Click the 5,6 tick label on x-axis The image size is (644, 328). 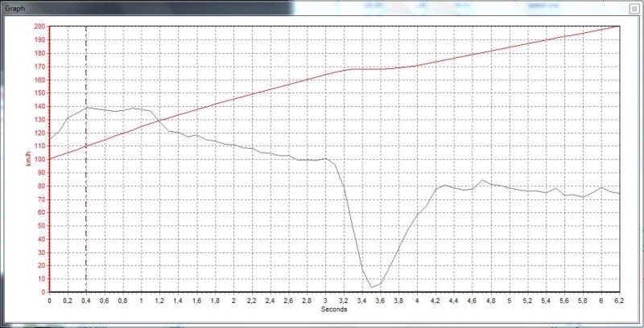[x=564, y=301]
